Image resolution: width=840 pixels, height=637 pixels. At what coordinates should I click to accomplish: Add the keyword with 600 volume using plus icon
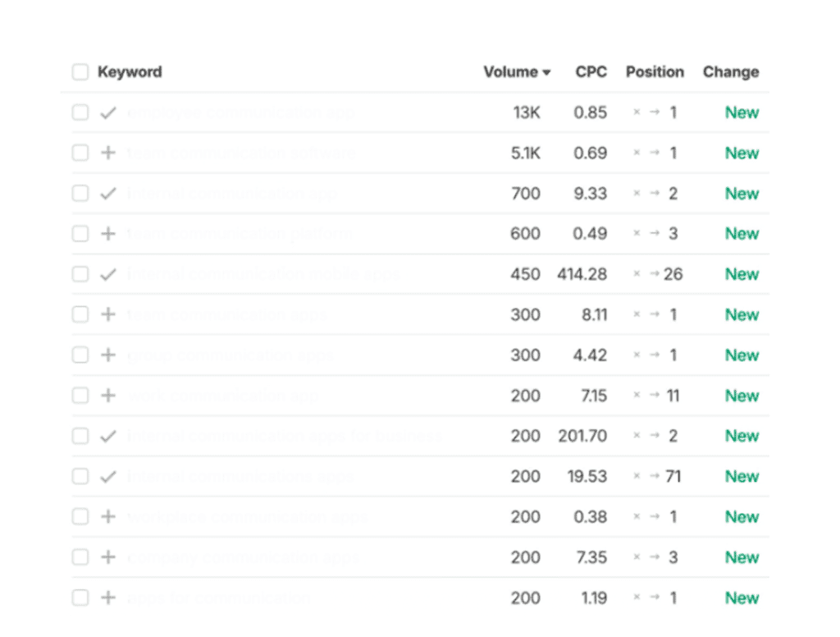pos(107,234)
